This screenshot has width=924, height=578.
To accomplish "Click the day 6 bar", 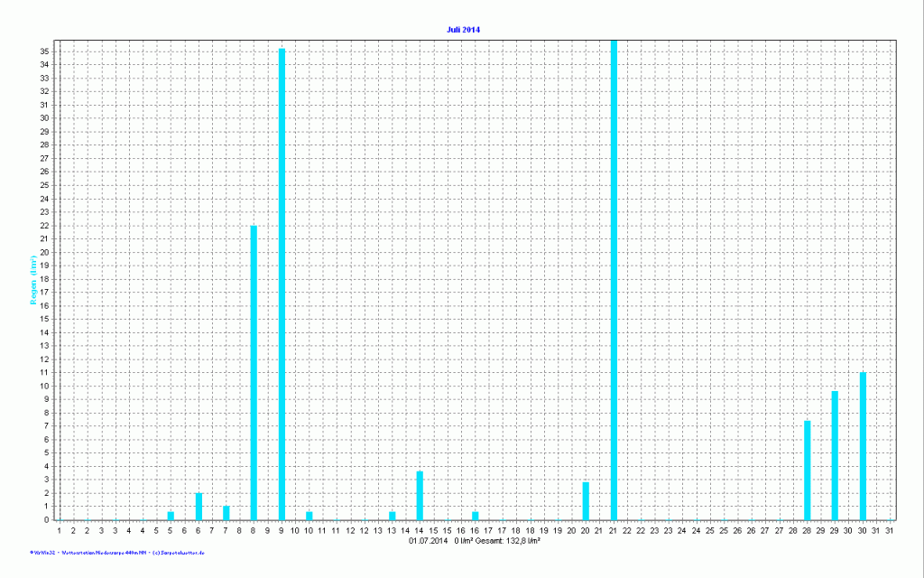I will [x=199, y=506].
